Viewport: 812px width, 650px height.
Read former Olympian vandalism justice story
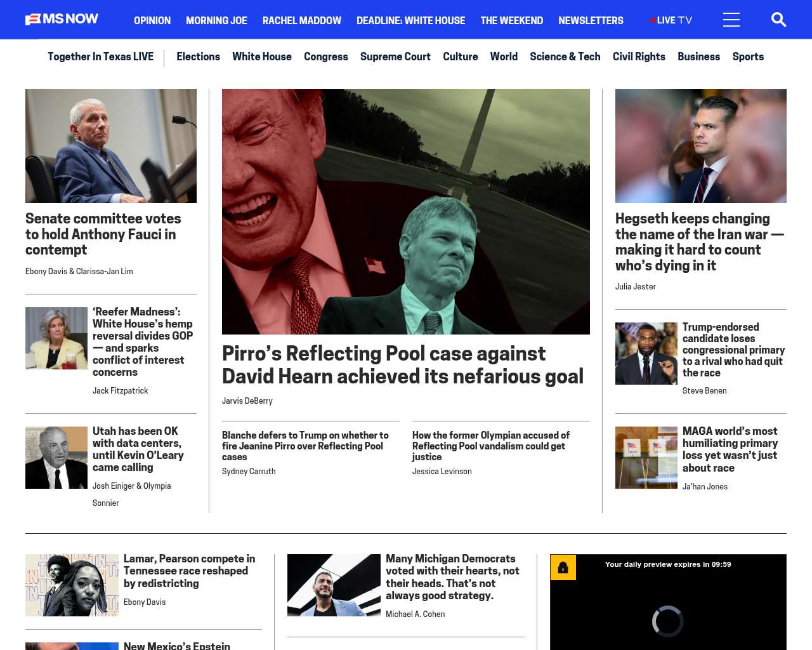click(491, 446)
